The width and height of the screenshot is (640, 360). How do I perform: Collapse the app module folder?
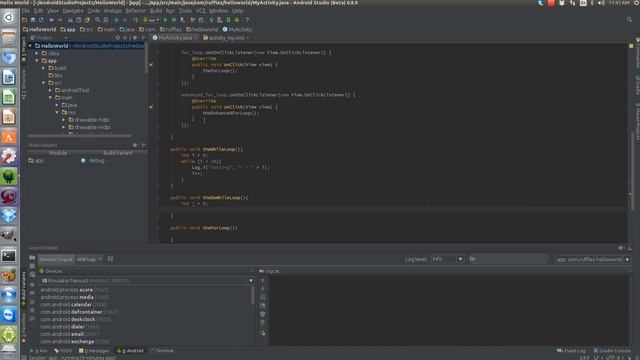click(x=37, y=61)
